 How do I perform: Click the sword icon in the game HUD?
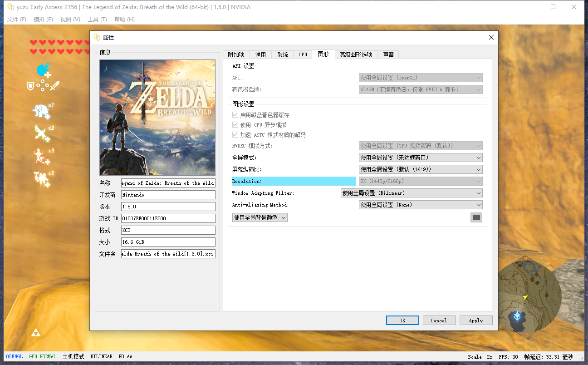coord(55,85)
